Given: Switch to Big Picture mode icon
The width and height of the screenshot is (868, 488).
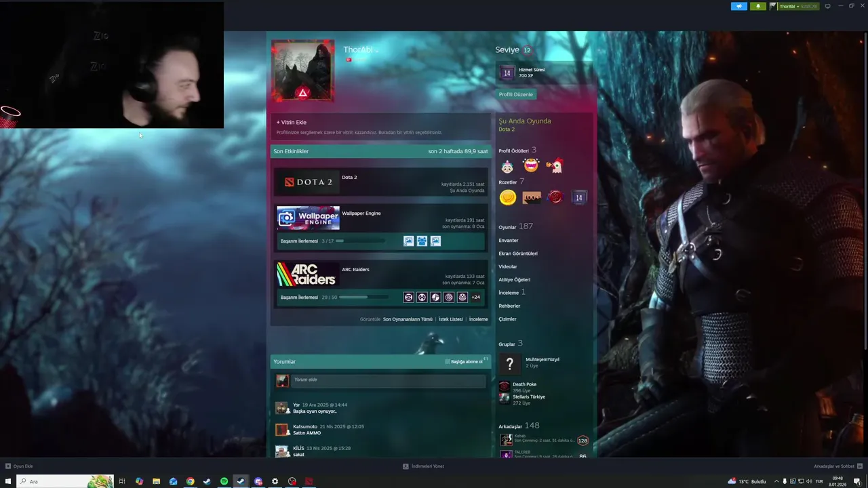Looking at the screenshot, I should (827, 6).
